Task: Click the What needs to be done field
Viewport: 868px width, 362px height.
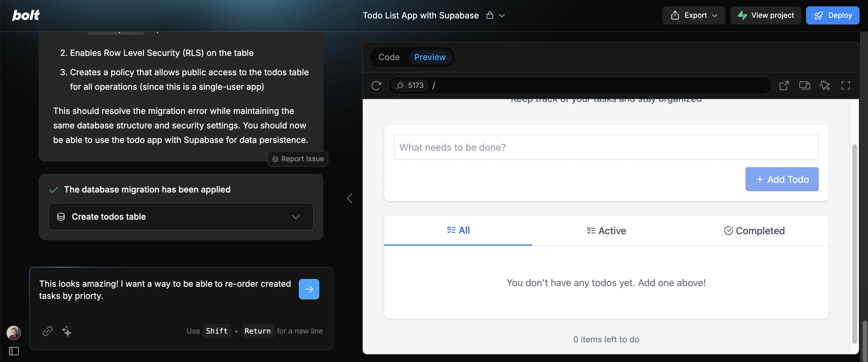Action: pos(606,147)
